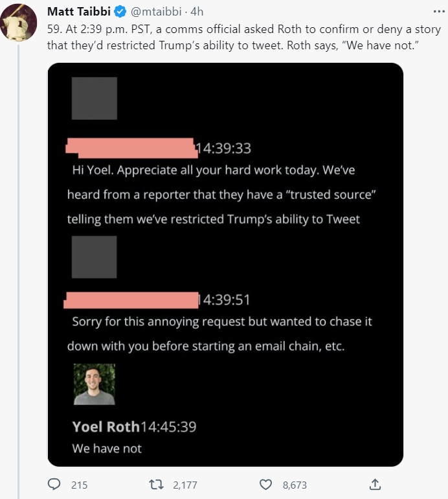The image size is (448, 499).
Task: Like the tweet with the heart icon
Action: click(265, 484)
